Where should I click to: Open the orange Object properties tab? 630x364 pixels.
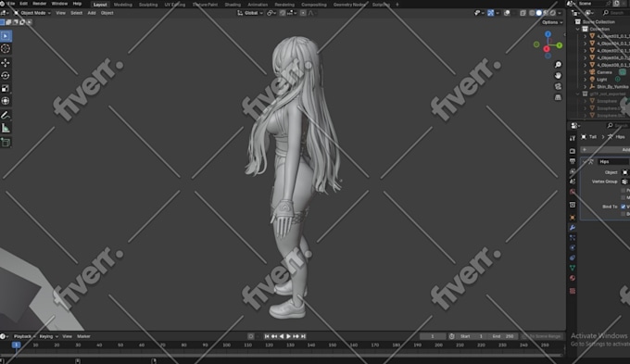coord(573,218)
